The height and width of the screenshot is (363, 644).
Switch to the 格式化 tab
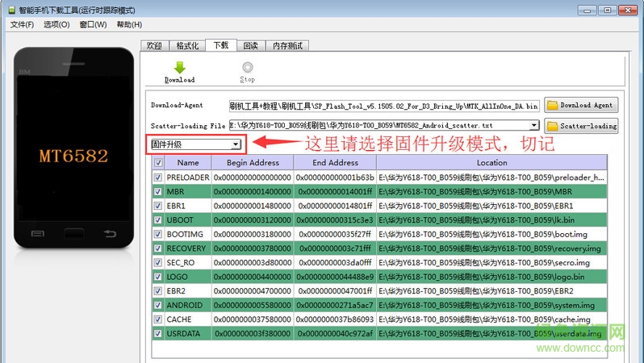(x=187, y=46)
